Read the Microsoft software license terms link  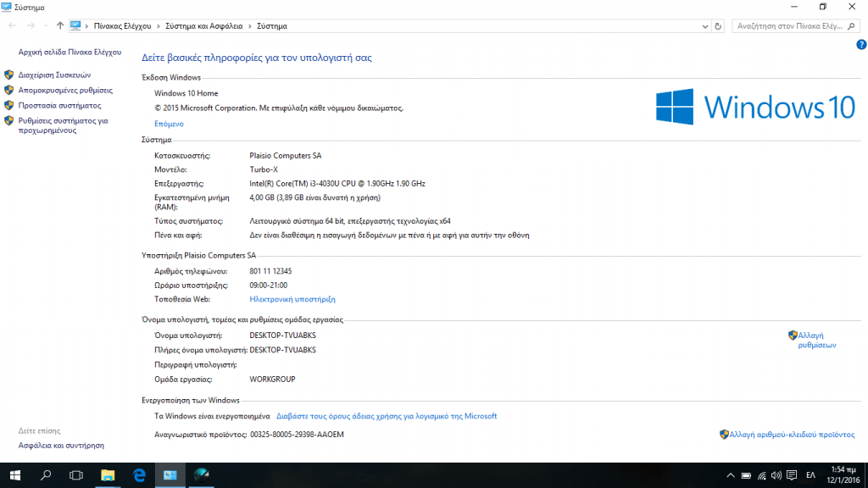point(387,416)
